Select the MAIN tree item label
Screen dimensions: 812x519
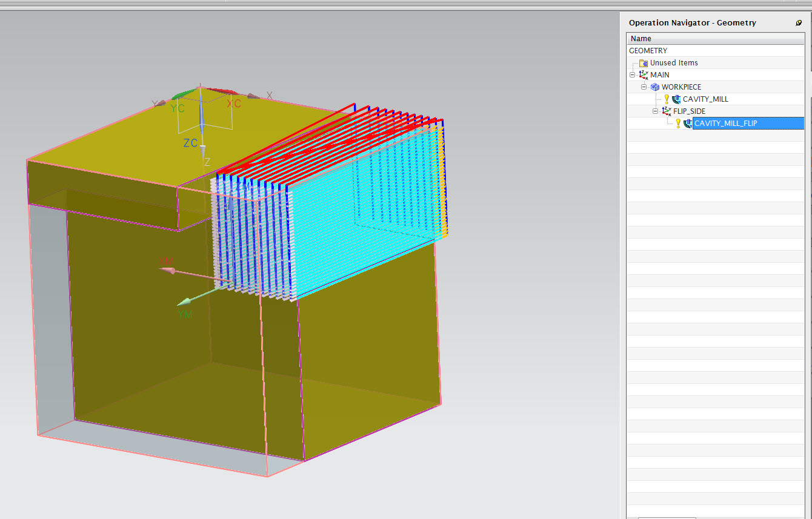(x=660, y=75)
